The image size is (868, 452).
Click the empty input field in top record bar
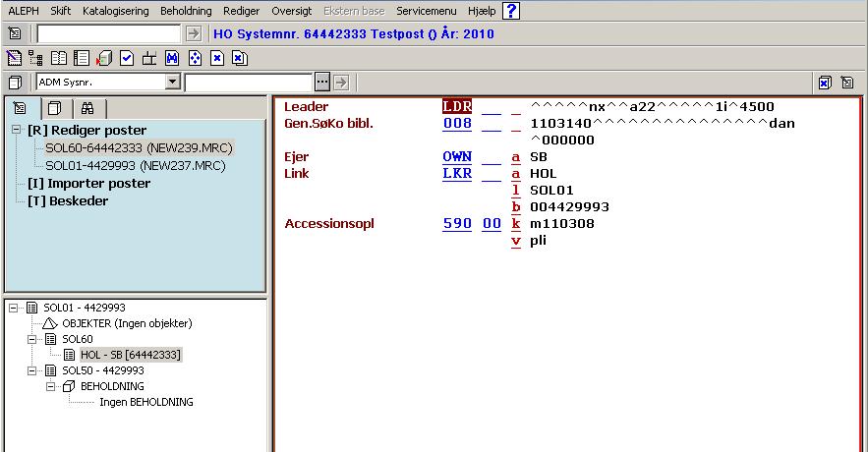coord(108,34)
